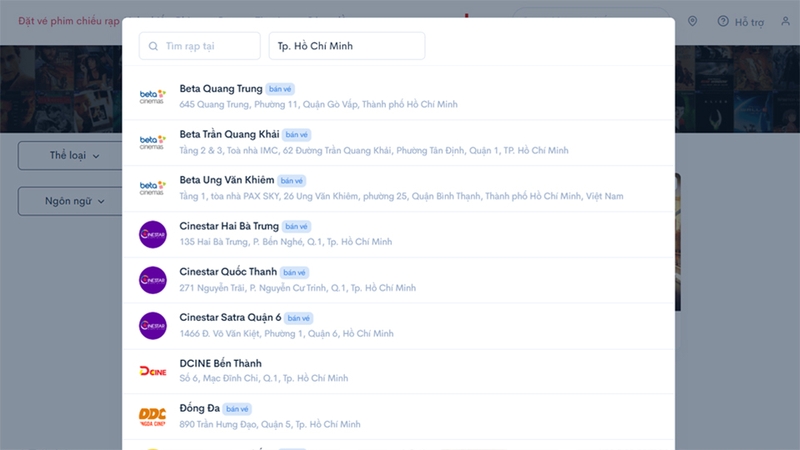Select Đống Đa cinema name
Screen dimensions: 800x450
[199, 408]
